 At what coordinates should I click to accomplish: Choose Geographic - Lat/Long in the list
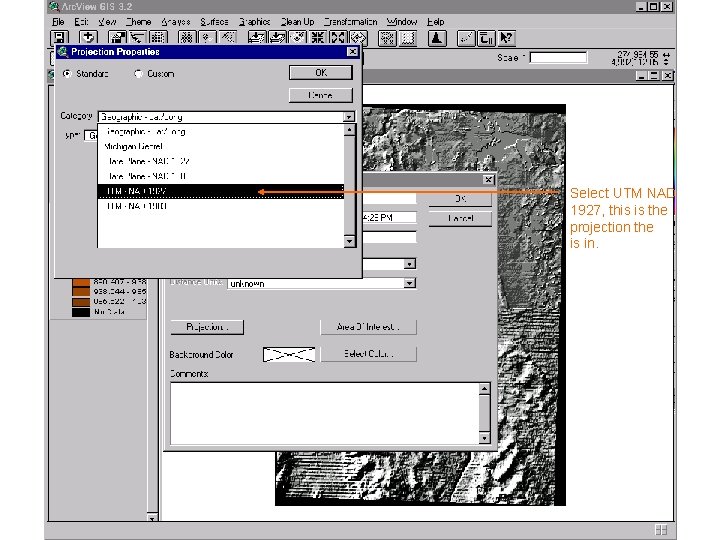(x=220, y=132)
